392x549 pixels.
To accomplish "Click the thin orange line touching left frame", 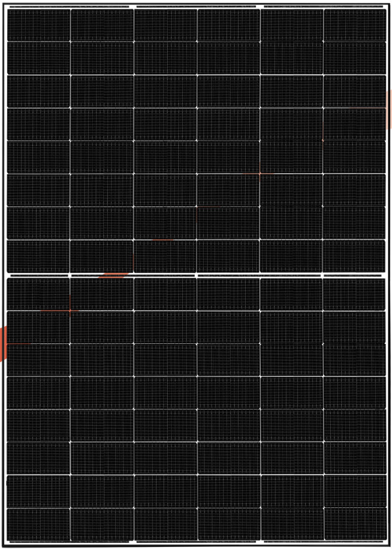I will (18, 343).
